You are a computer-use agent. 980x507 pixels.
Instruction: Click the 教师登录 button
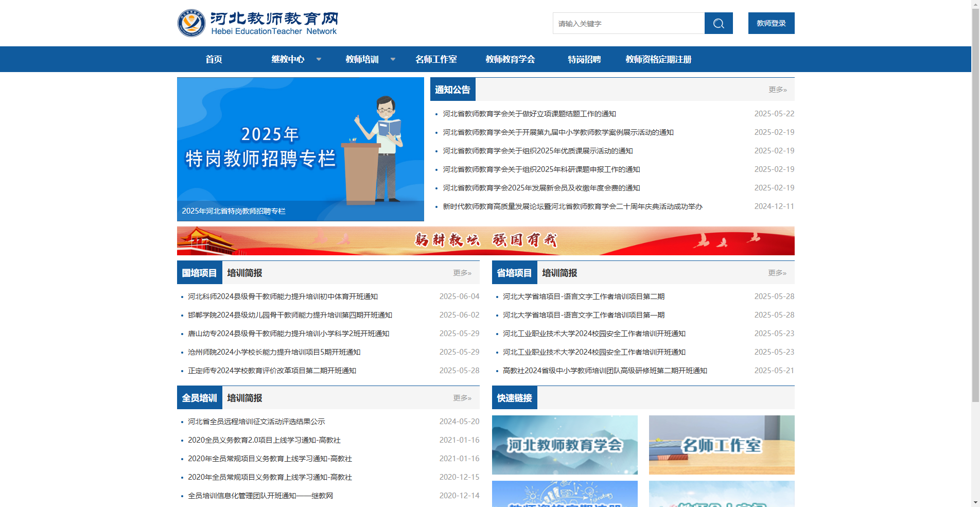tap(771, 23)
